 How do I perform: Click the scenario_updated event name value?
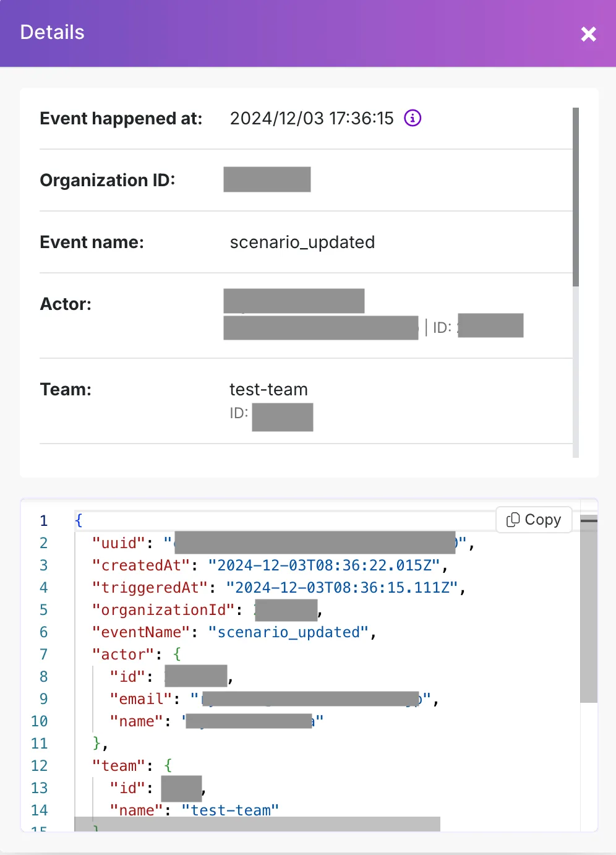(x=302, y=243)
